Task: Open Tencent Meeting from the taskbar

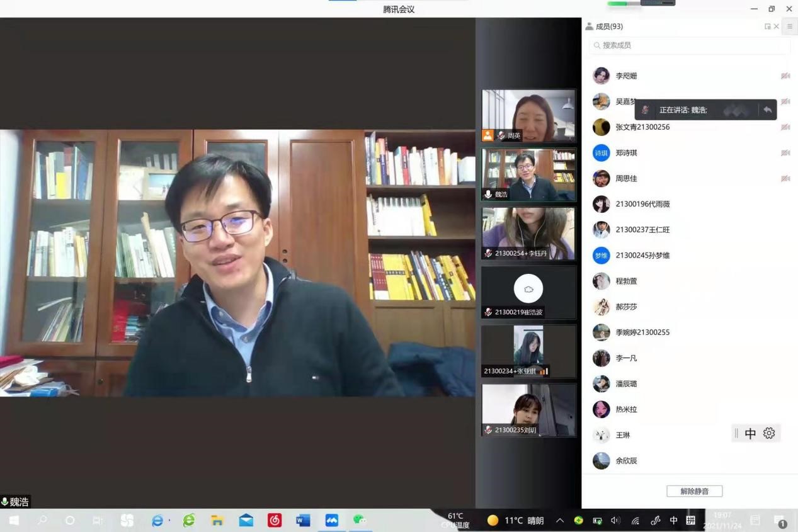Action: 331,521
